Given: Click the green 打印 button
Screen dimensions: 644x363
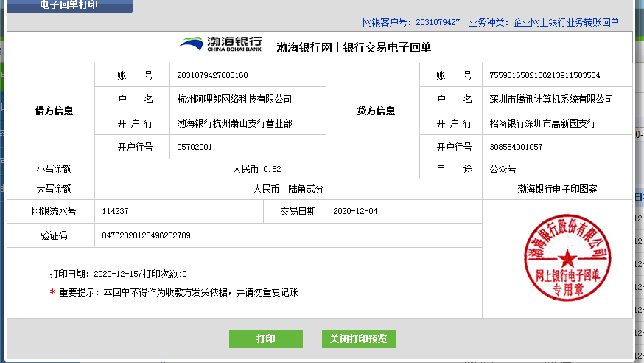Looking at the screenshot, I should [x=266, y=339].
